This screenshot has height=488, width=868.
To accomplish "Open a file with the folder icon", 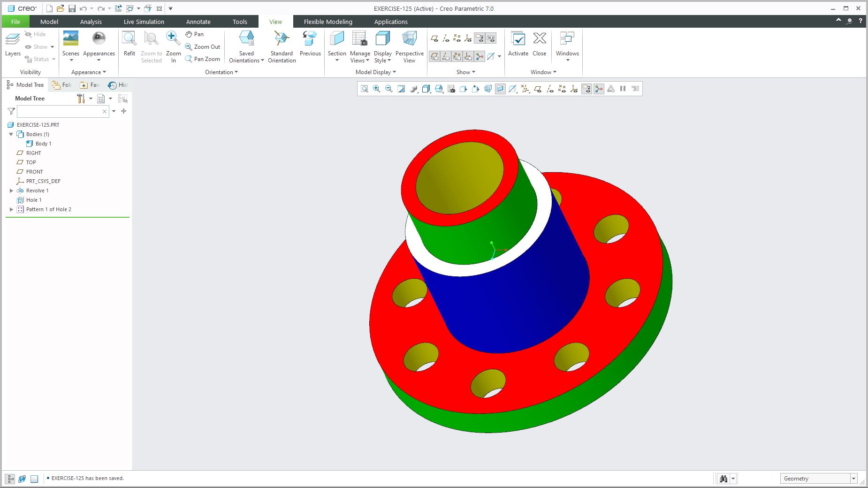I will pyautogui.click(x=60, y=8).
